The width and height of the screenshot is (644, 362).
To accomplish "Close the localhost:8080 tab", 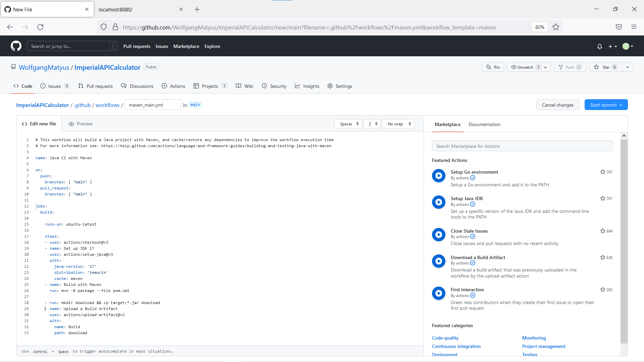I will click(x=181, y=9).
